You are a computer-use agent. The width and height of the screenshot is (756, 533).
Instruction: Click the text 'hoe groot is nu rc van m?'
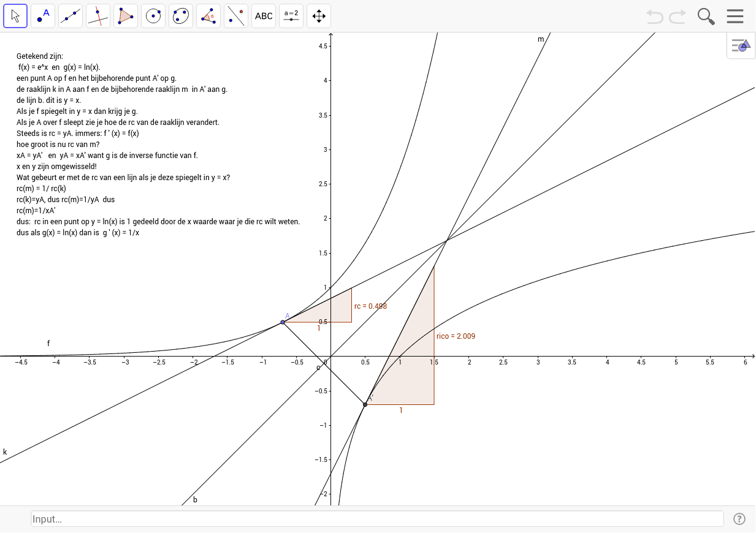click(58, 144)
